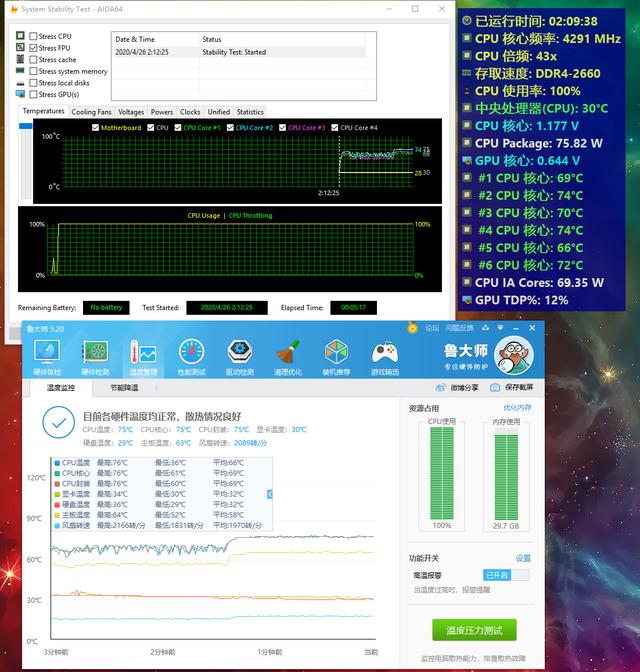This screenshot has height=672, width=640.
Task: Collapse the temperature legend panel arrow
Action: pyautogui.click(x=269, y=494)
